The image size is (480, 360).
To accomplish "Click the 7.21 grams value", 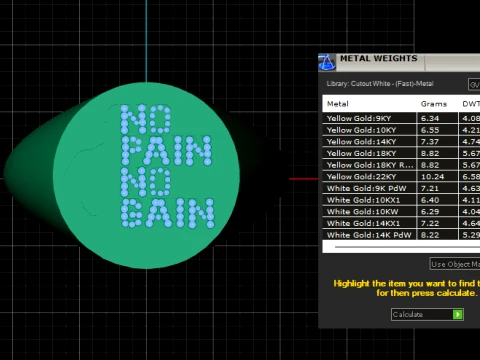I will [430, 188].
